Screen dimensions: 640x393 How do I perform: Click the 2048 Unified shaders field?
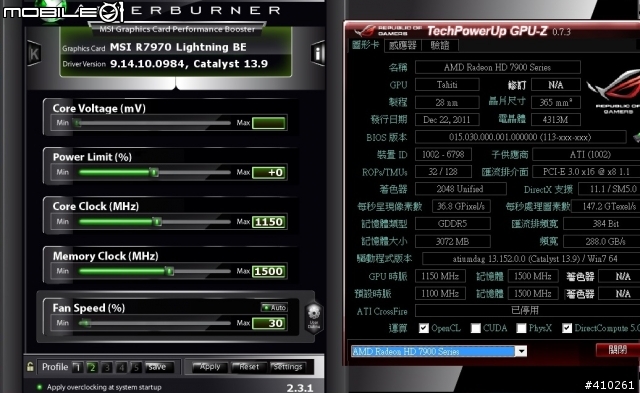pos(460,189)
